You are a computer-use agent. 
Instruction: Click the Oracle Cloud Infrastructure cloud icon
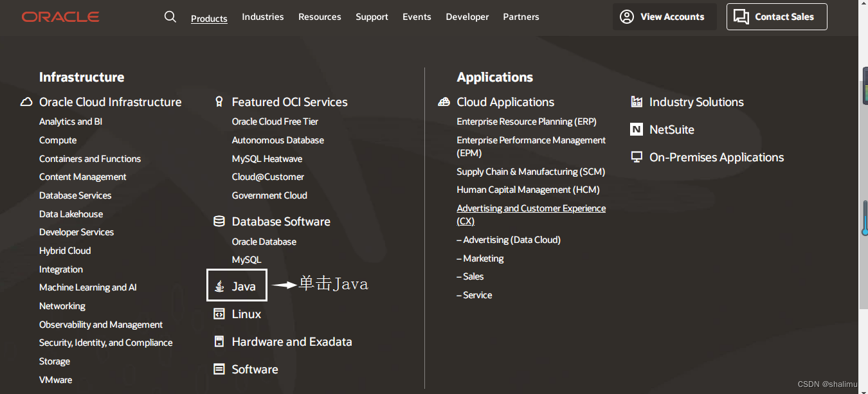tap(26, 102)
